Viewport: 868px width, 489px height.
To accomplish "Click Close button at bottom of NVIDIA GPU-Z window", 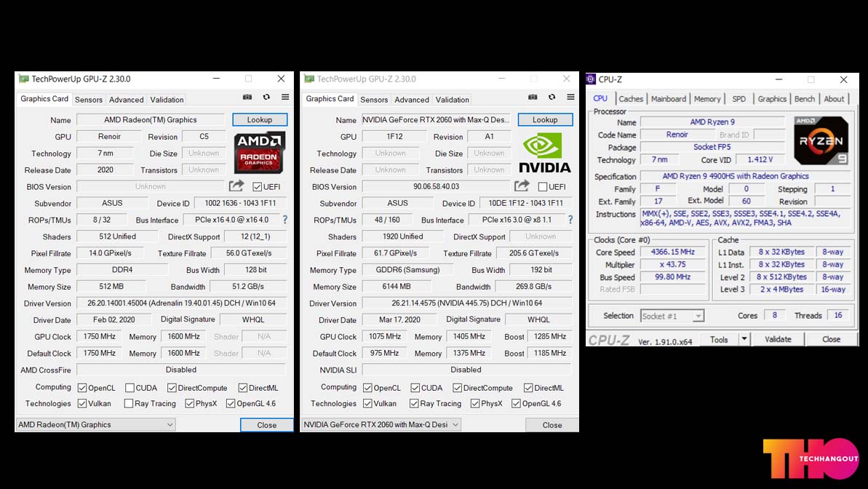I will pos(552,425).
